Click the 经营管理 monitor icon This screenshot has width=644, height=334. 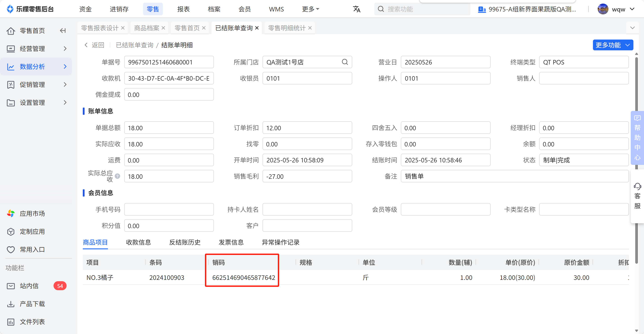click(x=11, y=49)
